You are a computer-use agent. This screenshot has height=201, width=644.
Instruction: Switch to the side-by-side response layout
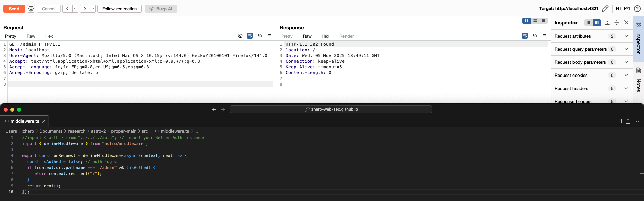(526, 21)
